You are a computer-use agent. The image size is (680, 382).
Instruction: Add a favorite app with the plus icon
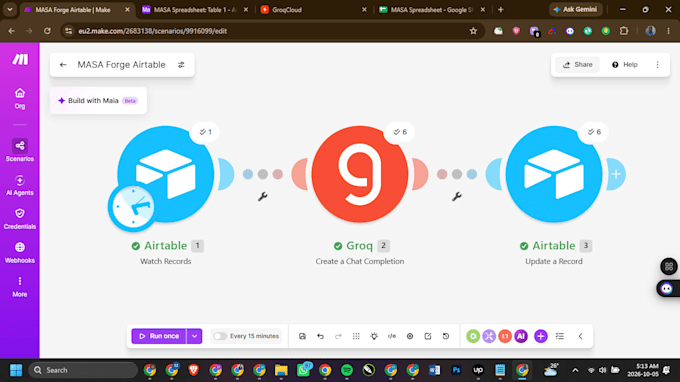(540, 336)
